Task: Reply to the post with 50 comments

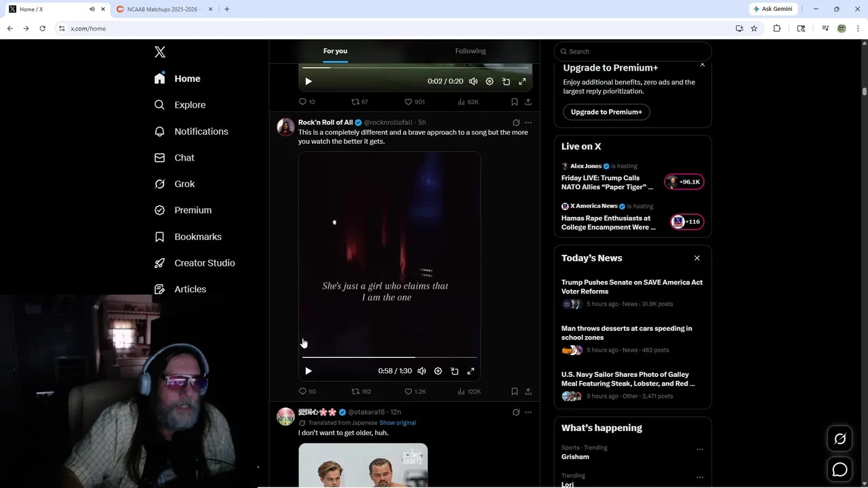Action: (307, 391)
